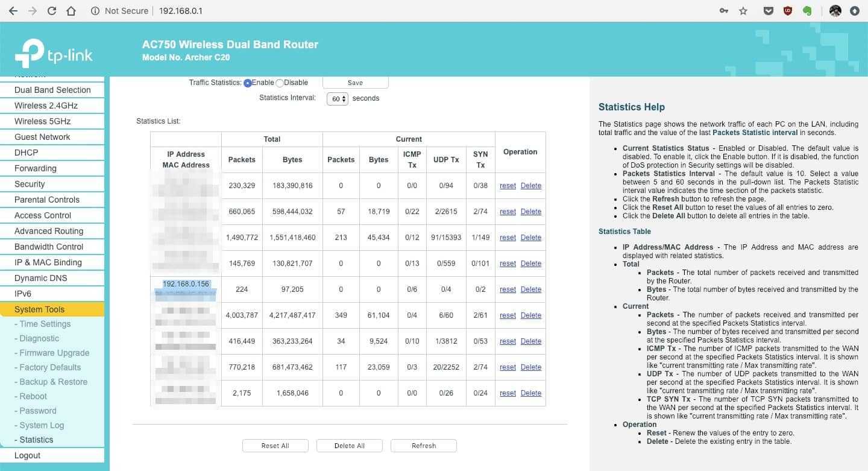Click the browser back arrow
Screen dimensions: 868x471
click(x=13, y=11)
